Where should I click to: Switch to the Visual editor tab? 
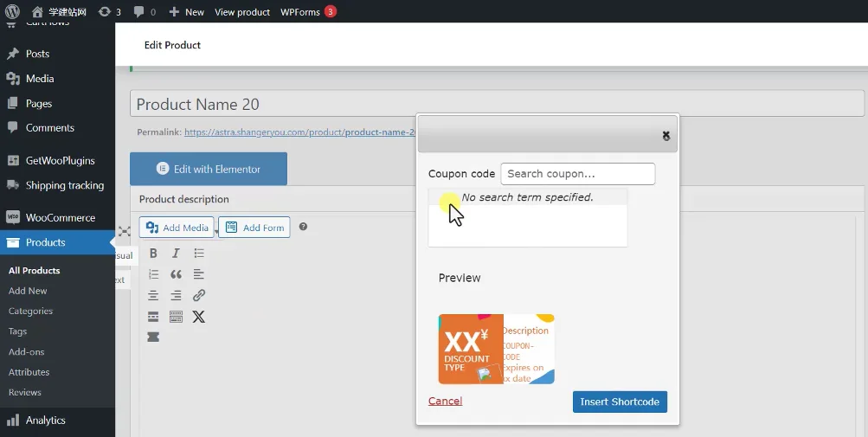[x=124, y=255]
